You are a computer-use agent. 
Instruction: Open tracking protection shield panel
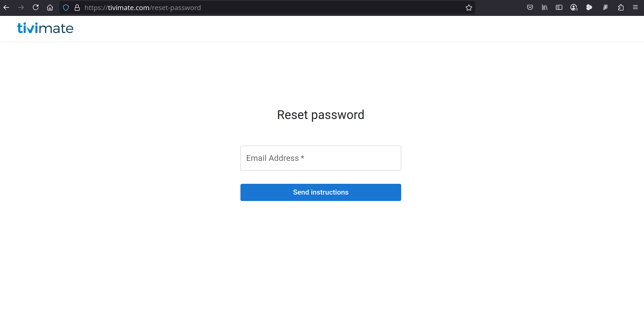tap(66, 8)
